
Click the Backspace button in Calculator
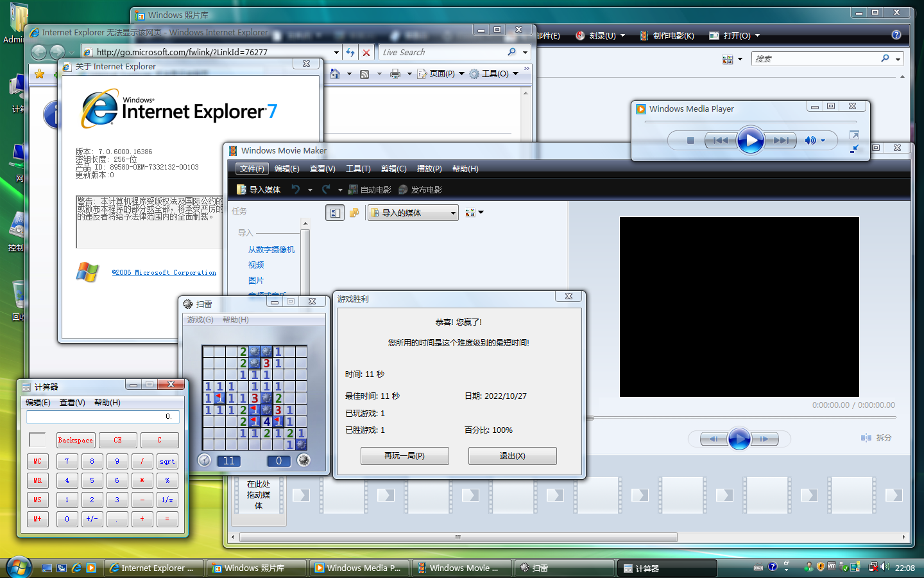click(76, 441)
